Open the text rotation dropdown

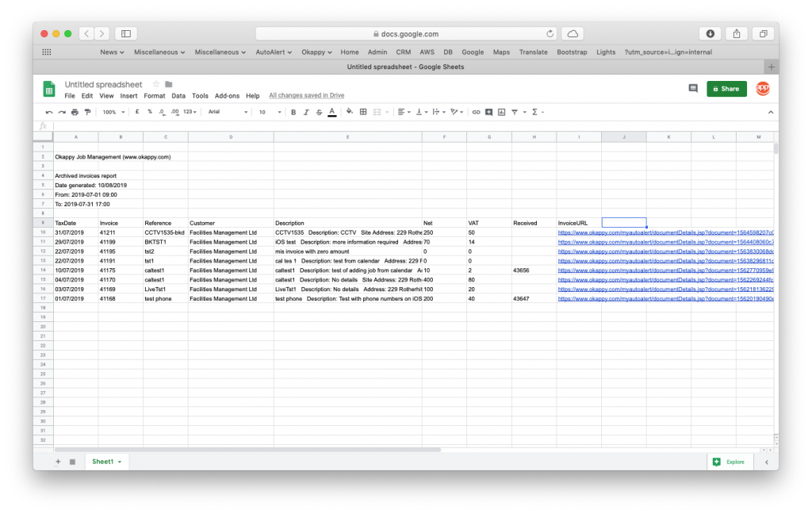pyautogui.click(x=457, y=112)
